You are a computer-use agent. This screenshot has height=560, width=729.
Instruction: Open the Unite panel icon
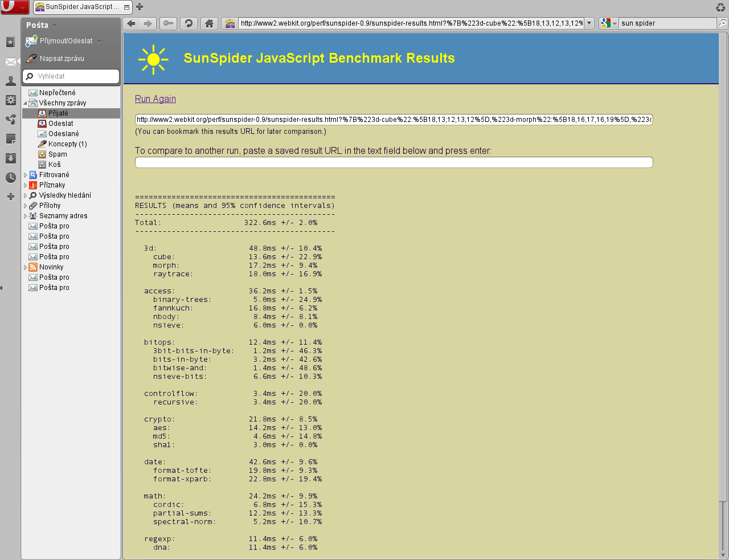pos(10,120)
